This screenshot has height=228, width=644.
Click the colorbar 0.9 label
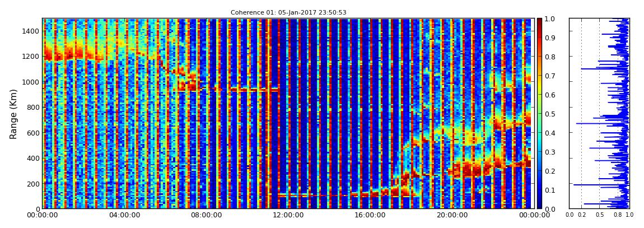[x=550, y=38]
